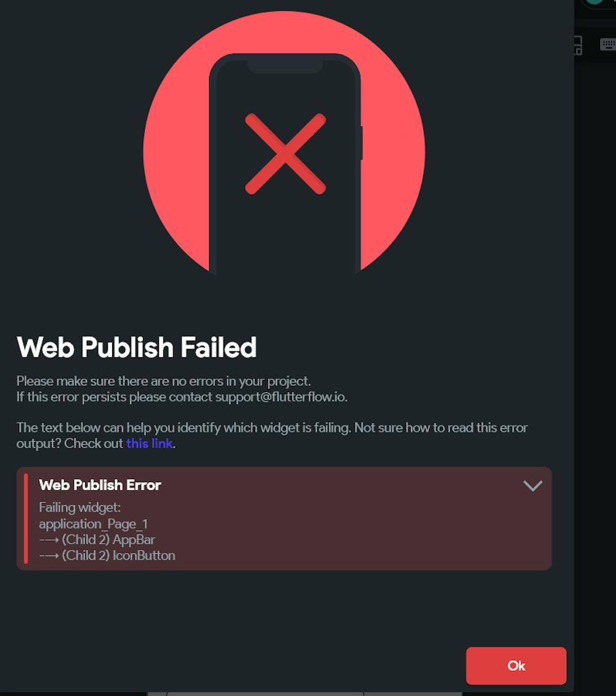Collapse the Web Publish Error panel chevron
Viewport: 616px width, 696px height.
click(x=533, y=486)
